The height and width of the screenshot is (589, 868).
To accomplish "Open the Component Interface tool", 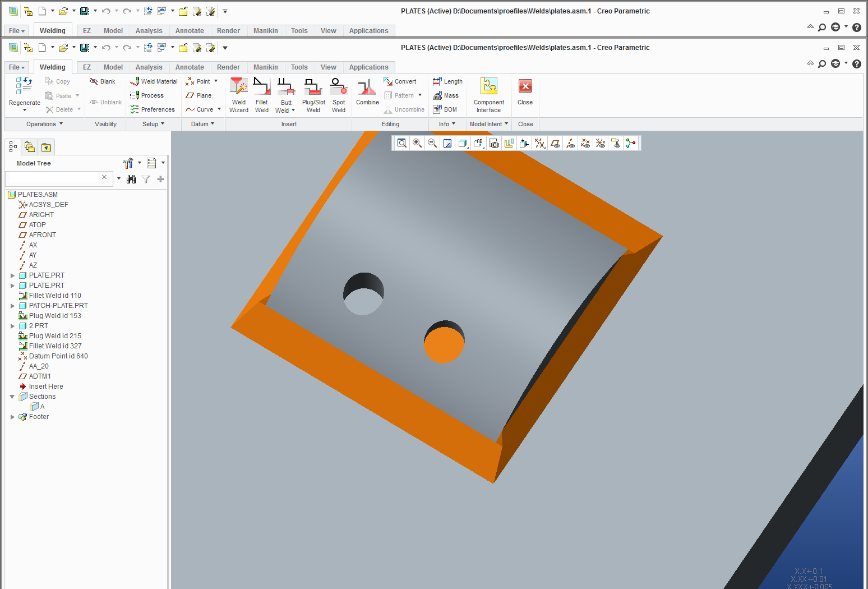I will click(x=489, y=95).
